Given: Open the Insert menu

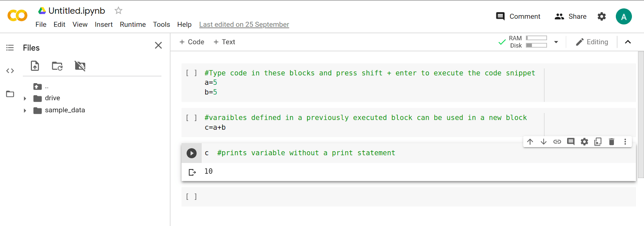Looking at the screenshot, I should click(103, 25).
